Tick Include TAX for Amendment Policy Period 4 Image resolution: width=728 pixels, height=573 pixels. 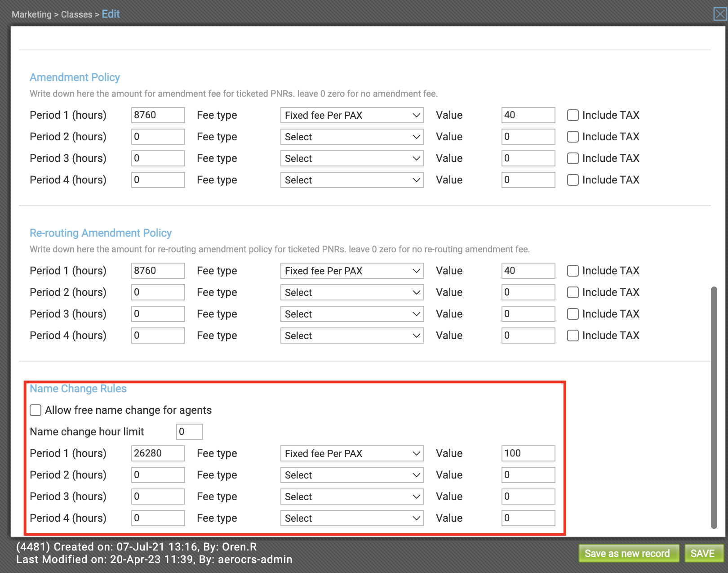573,180
